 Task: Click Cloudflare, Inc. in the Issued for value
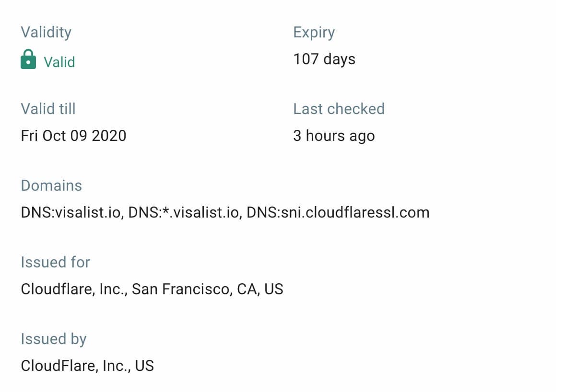[73, 289]
